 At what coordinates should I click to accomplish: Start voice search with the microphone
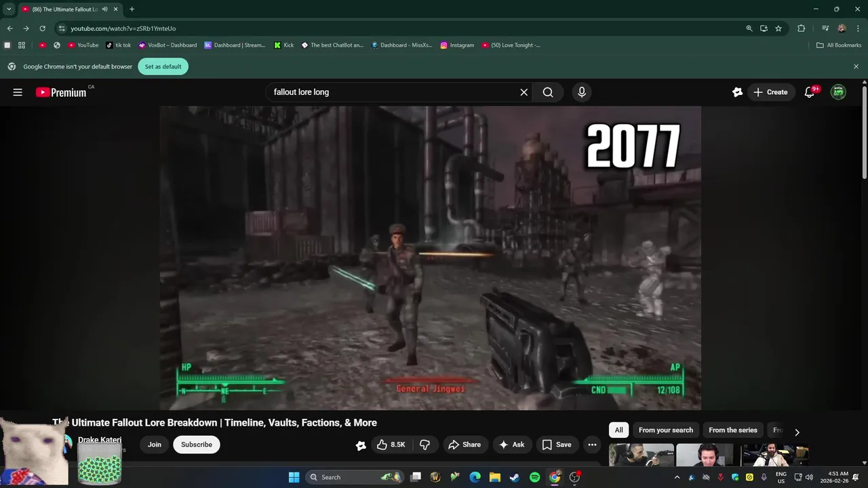point(581,92)
